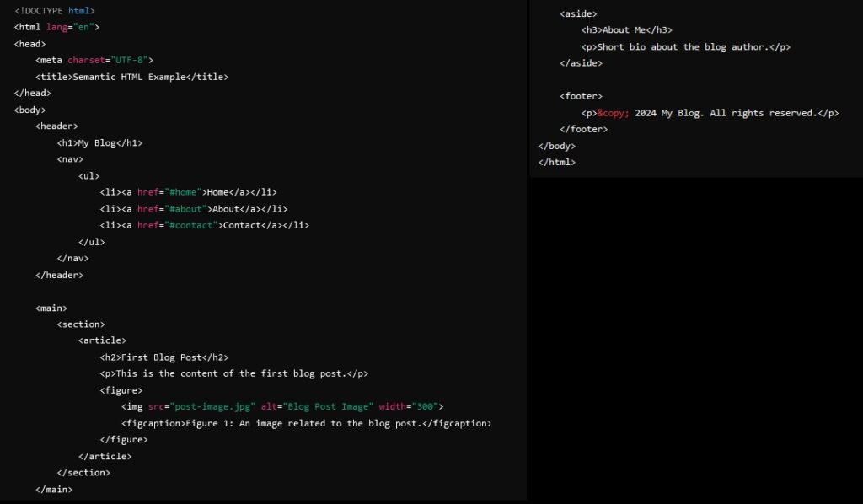The image size is (863, 504).
Task: Click the opening article tag
Action: [x=102, y=340]
